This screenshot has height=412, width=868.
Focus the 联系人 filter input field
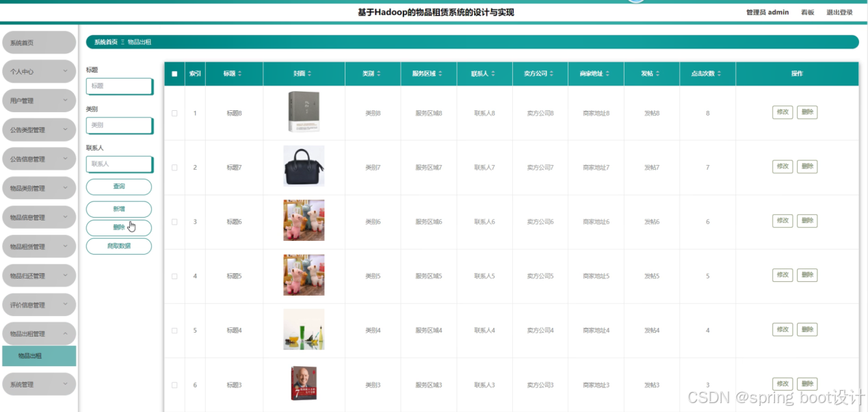click(119, 164)
